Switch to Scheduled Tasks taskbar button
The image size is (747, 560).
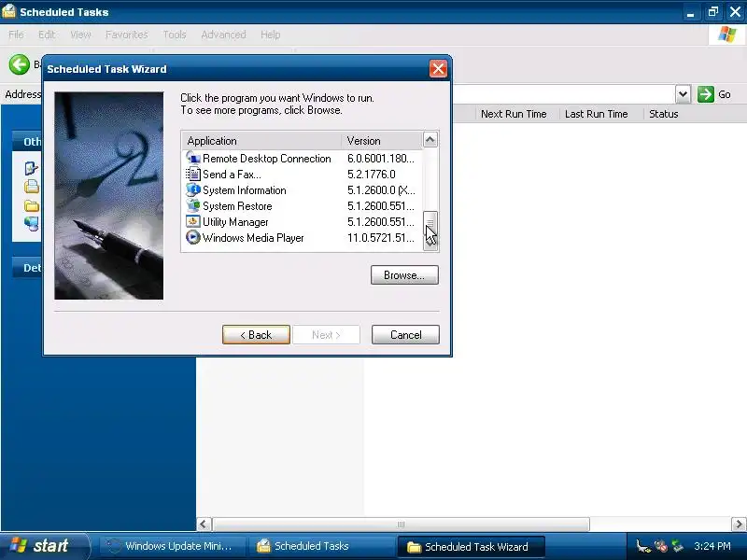pos(322,546)
